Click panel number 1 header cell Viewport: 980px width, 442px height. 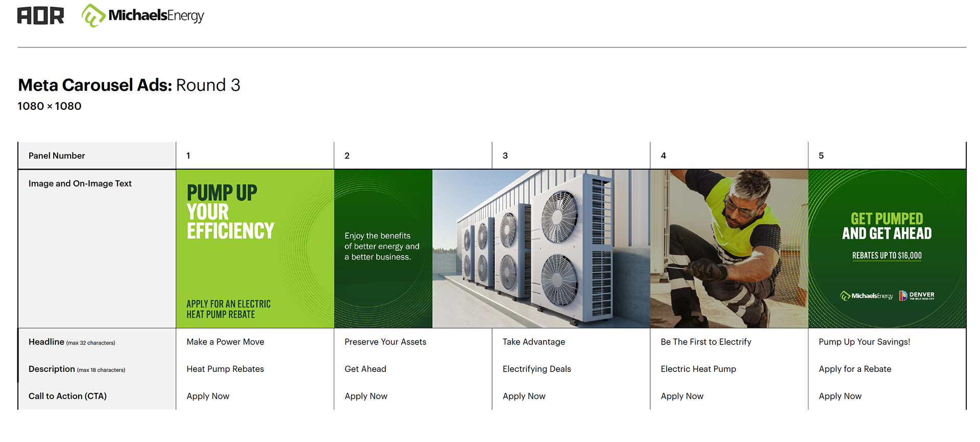coord(255,156)
